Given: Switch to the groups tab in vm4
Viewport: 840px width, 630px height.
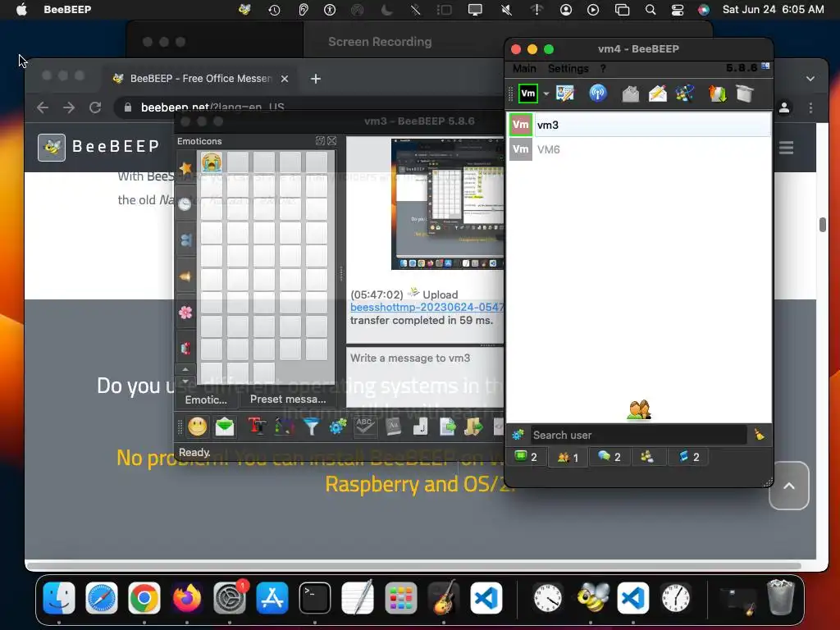Looking at the screenshot, I should pos(647,457).
